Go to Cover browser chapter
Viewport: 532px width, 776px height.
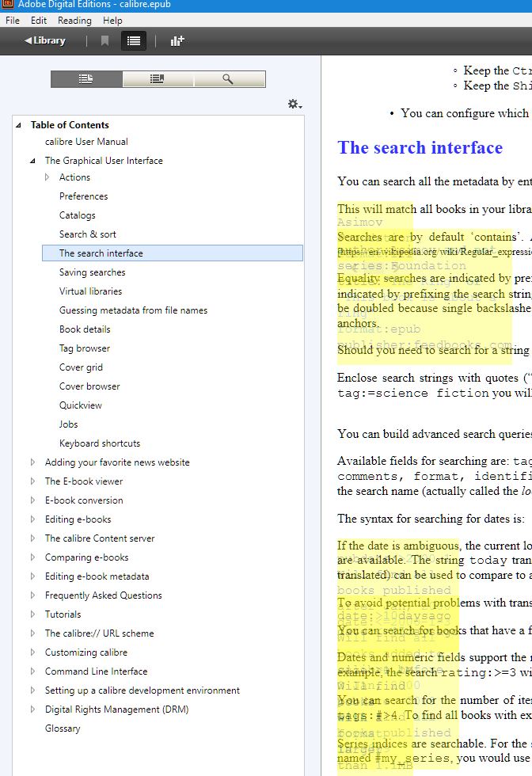coord(89,386)
